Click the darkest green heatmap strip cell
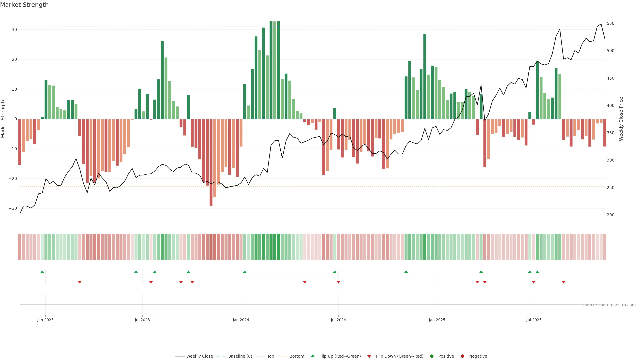644x362 pixels. point(275,247)
